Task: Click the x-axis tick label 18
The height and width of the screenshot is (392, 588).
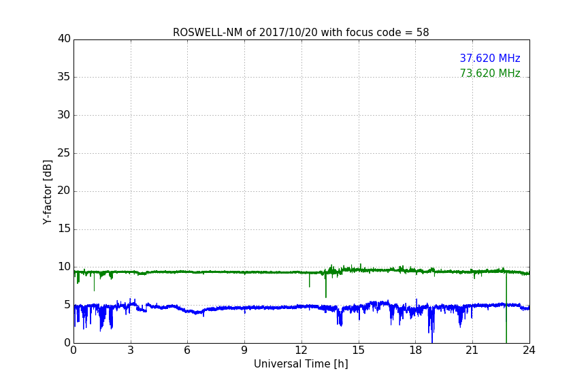Action: click(x=416, y=350)
